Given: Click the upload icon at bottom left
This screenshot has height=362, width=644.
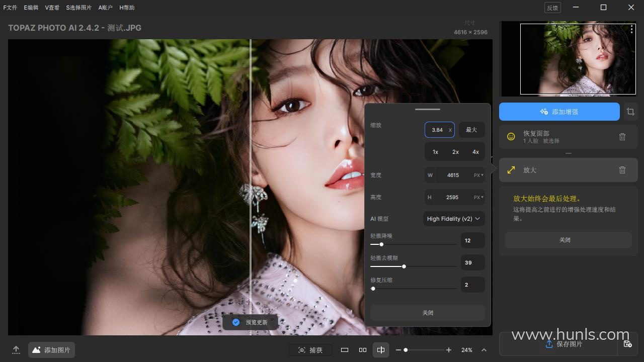Looking at the screenshot, I should (16, 350).
